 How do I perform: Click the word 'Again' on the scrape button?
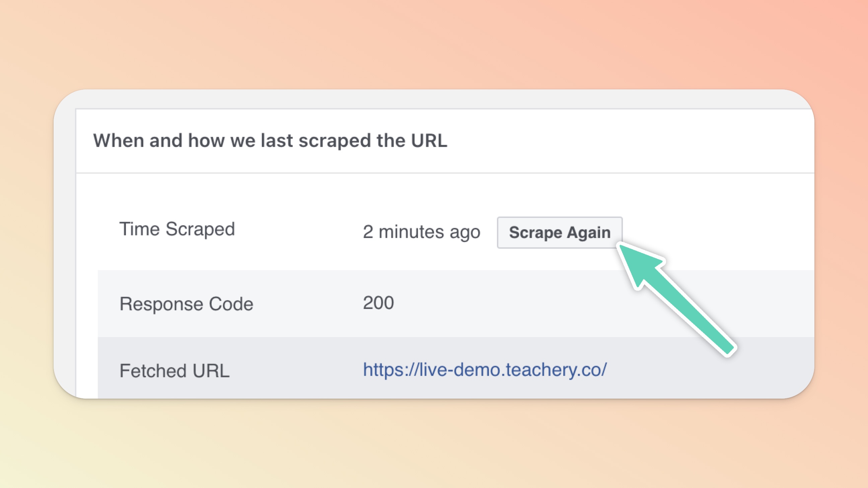[588, 233]
